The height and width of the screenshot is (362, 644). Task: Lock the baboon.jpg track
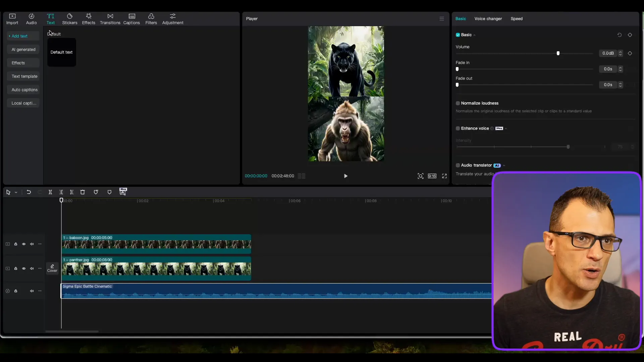click(16, 244)
